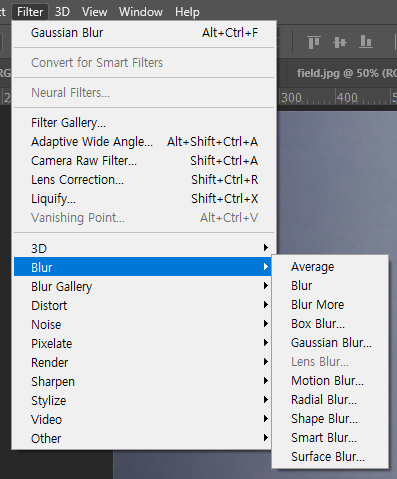Screen dimensions: 397x479
Task: Open the View menu
Action: coord(94,12)
